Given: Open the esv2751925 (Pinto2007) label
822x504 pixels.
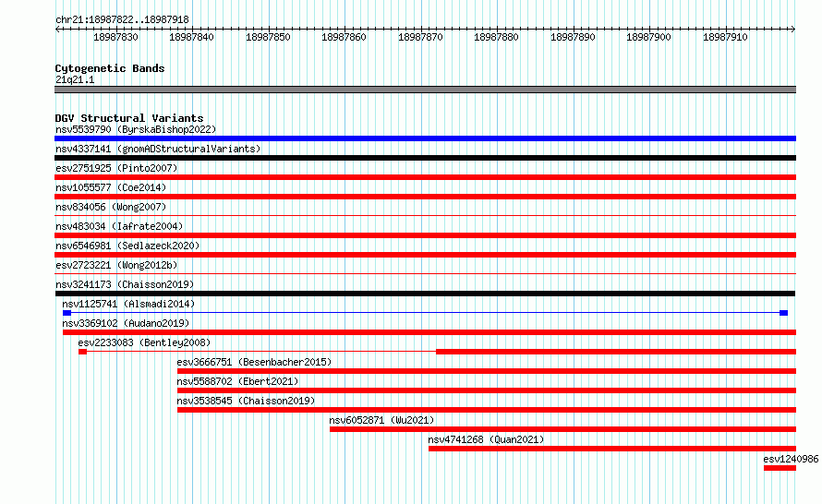Looking at the screenshot, I should 116,168.
